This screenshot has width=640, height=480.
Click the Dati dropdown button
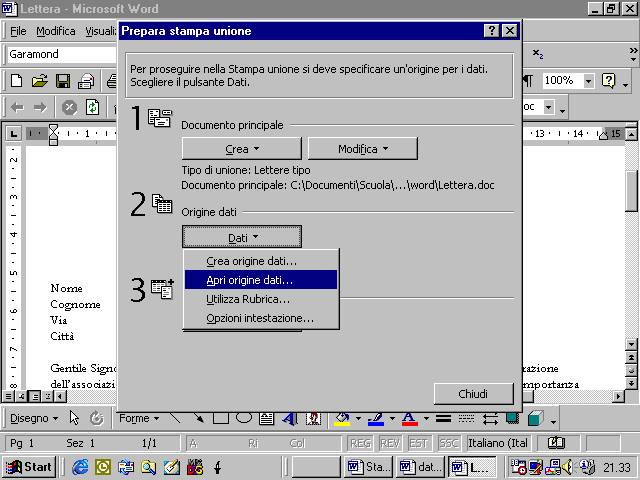point(242,237)
